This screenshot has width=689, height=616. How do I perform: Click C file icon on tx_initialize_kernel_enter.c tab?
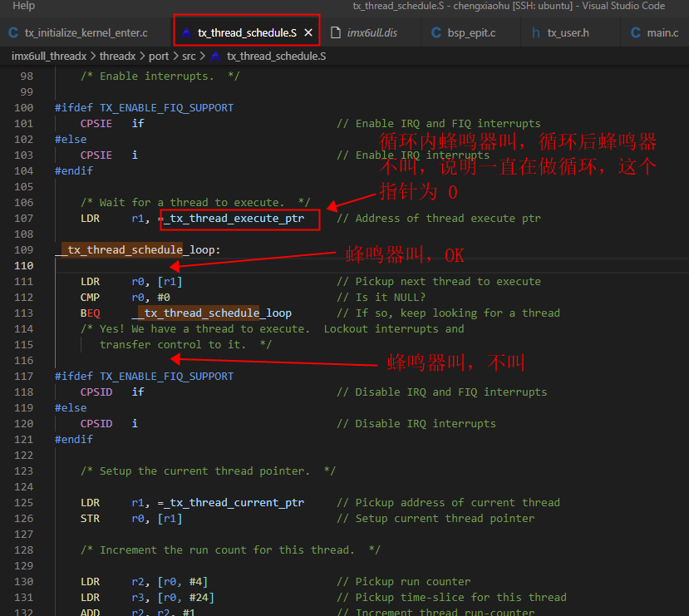point(13,33)
